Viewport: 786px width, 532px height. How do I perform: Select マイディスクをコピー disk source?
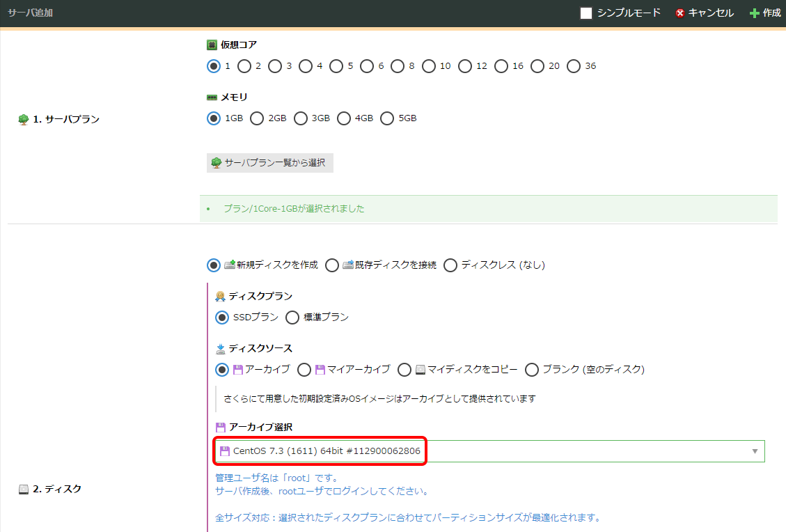404,370
